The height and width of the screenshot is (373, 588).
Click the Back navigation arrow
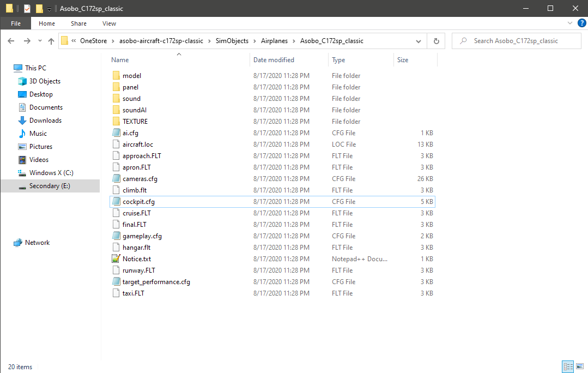click(11, 41)
